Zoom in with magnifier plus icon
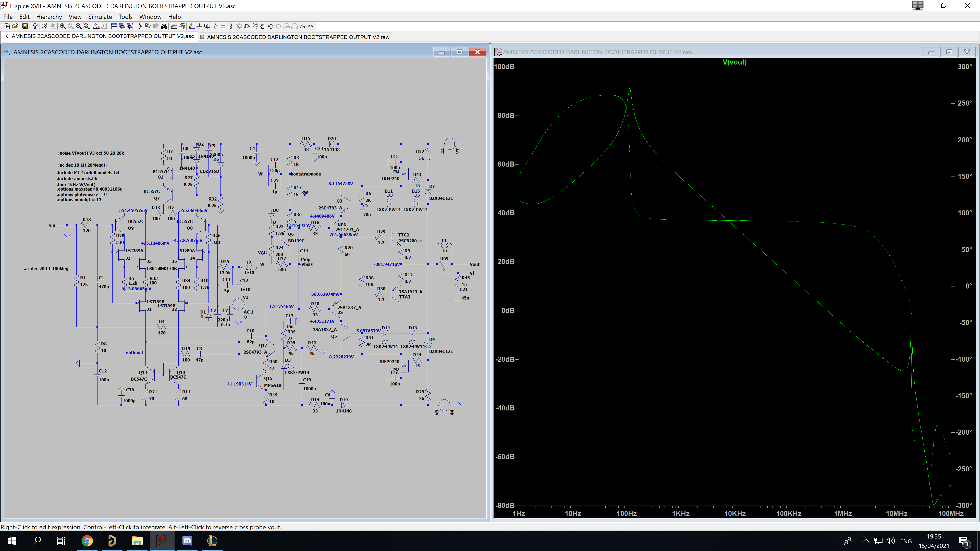This screenshot has height=551, width=980. 63,26
